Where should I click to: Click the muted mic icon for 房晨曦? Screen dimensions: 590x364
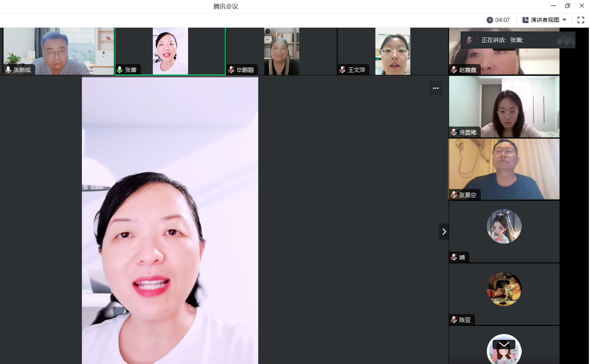click(454, 132)
